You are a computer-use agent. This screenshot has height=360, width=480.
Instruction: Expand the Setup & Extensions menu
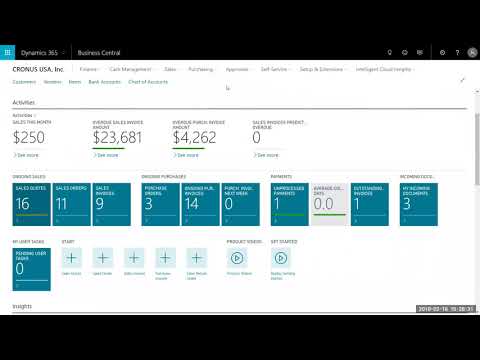pos(323,69)
